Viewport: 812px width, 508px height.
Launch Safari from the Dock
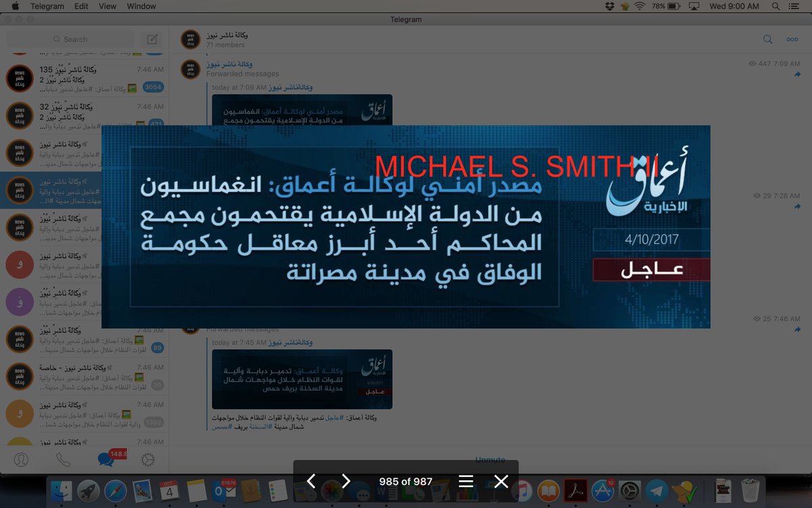coord(115,491)
